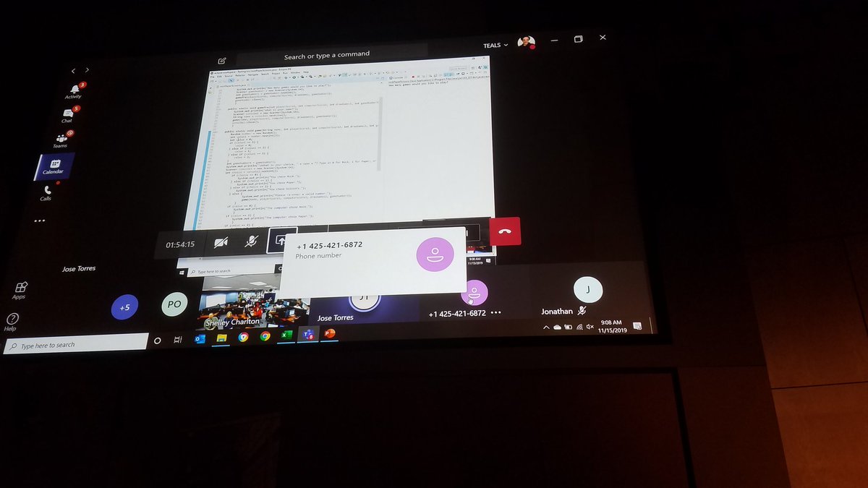Go to the Teams section in sidebar

tap(60, 140)
